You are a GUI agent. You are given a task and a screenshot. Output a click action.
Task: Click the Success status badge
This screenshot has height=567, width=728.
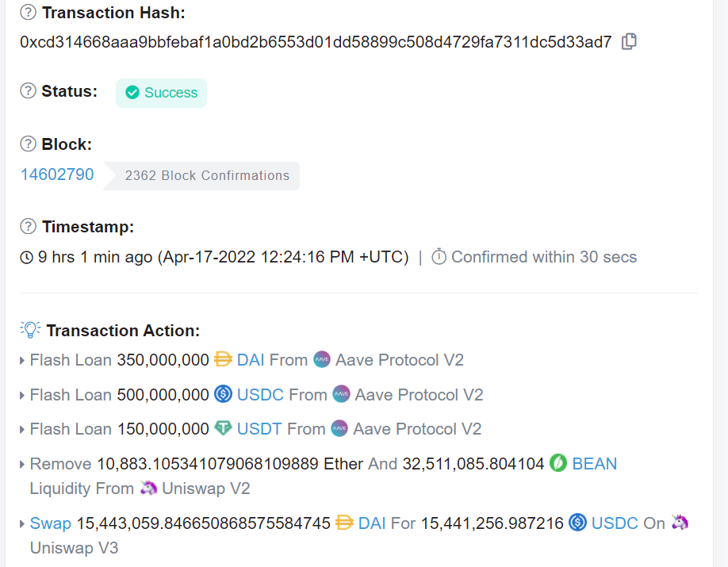[161, 93]
